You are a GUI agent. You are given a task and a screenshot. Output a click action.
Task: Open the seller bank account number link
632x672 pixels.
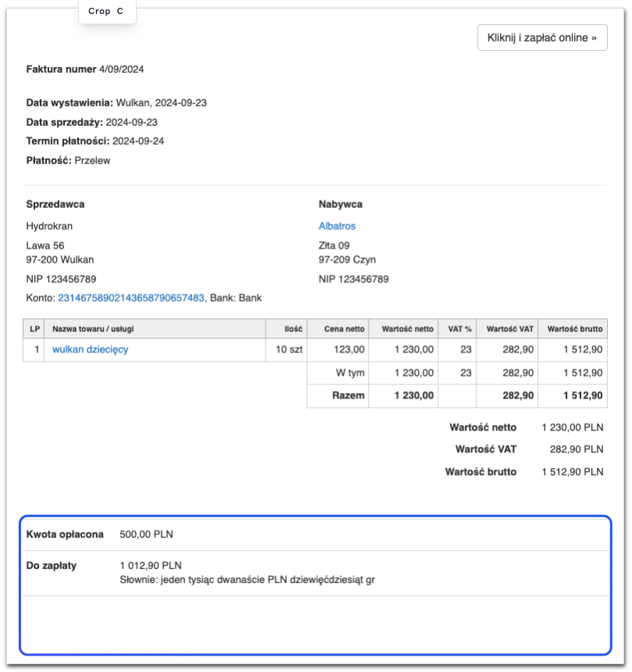pos(132,298)
